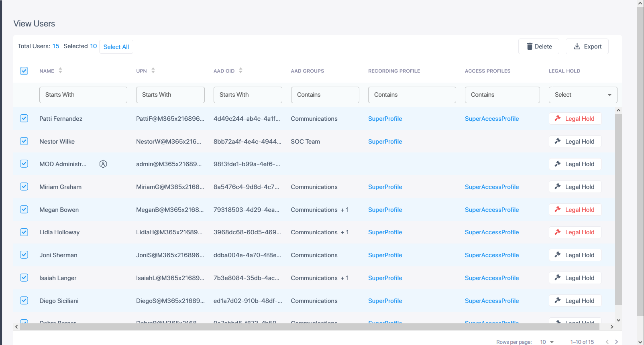Open SuperProfile link for Megan Bowen
This screenshot has height=345, width=644.
click(x=385, y=210)
